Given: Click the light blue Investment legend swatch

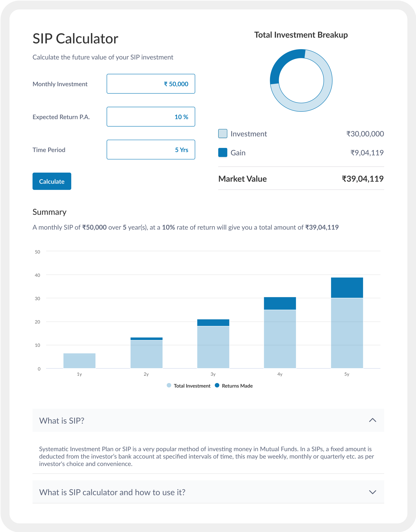Looking at the screenshot, I should (222, 134).
